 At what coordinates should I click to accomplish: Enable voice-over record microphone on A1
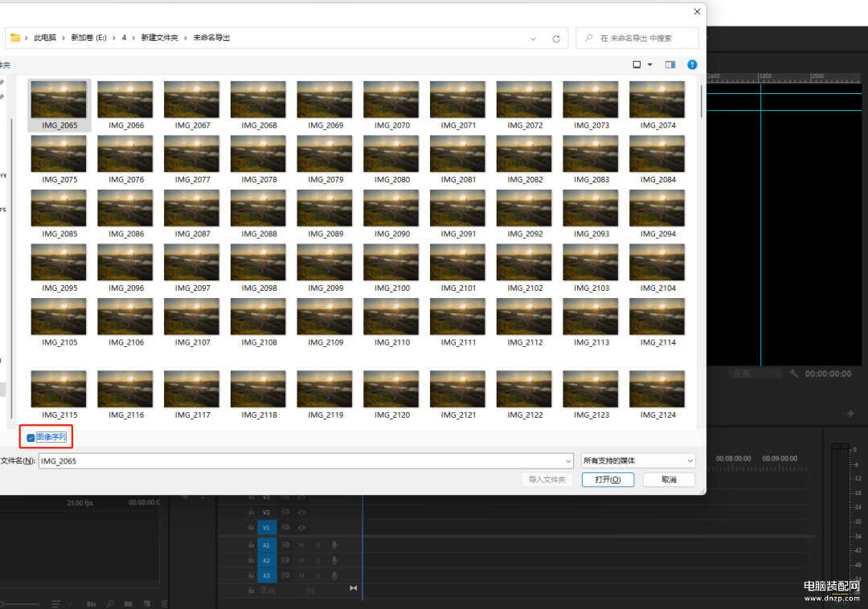[x=334, y=546]
